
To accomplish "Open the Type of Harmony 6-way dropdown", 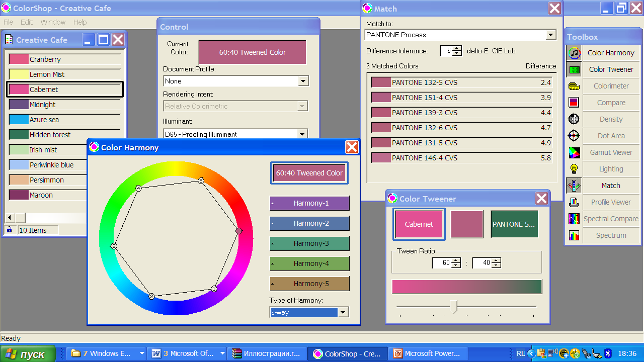I will pyautogui.click(x=343, y=312).
